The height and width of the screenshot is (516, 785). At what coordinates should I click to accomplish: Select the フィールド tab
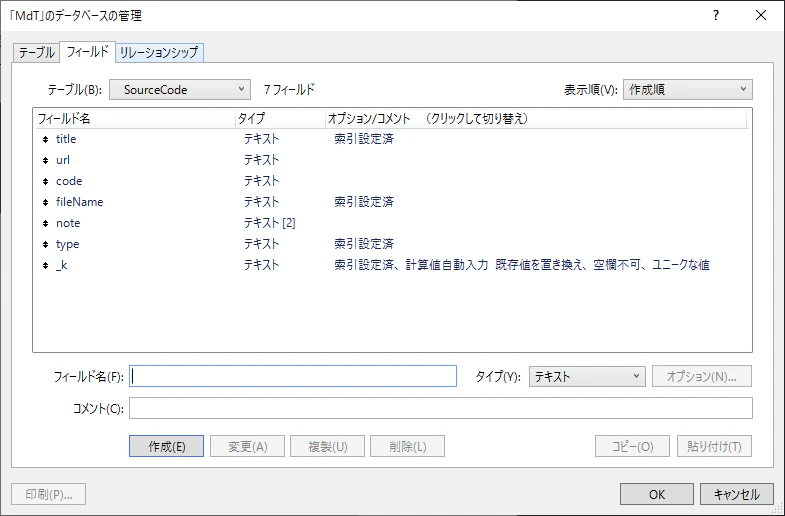(88, 51)
